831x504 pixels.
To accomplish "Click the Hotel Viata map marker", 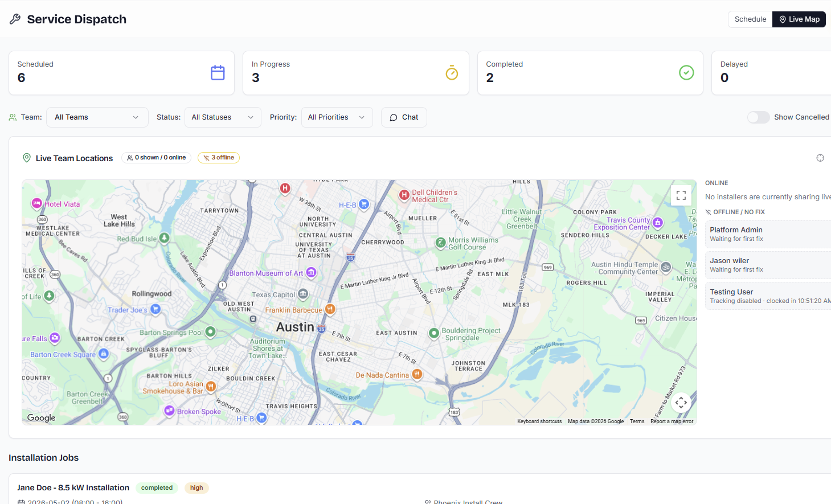I will (x=36, y=203).
